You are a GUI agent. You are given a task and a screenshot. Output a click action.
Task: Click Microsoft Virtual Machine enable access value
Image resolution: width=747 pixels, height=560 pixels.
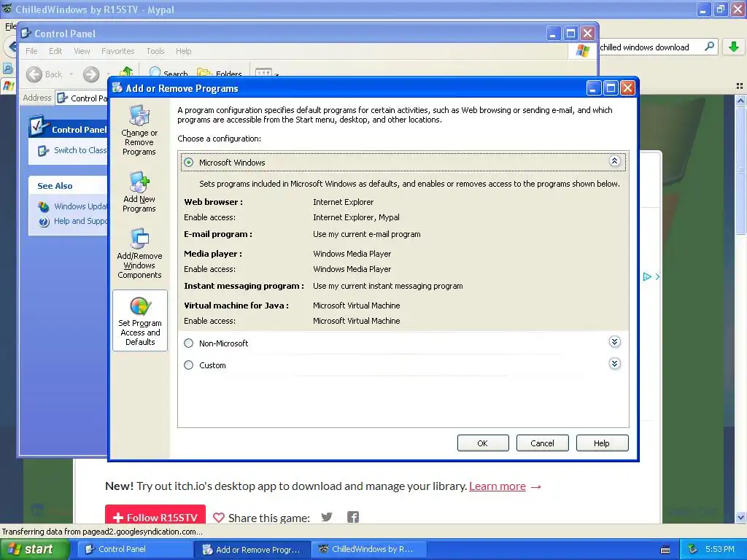point(356,321)
